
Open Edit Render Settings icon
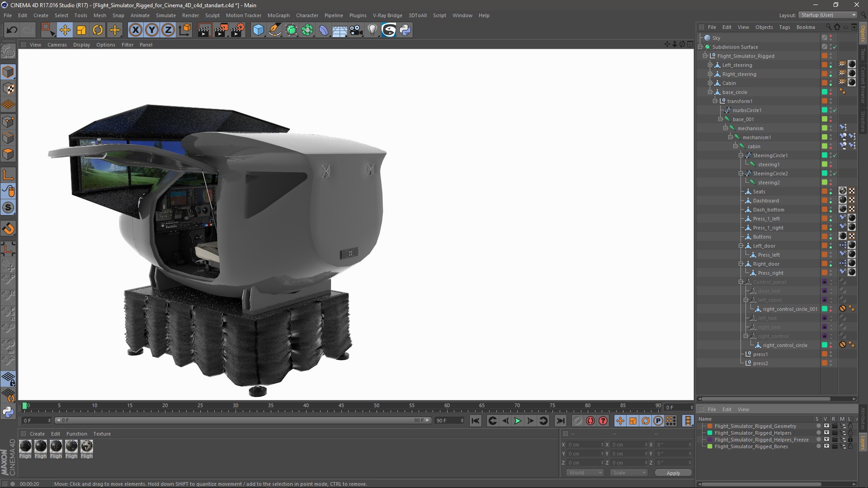point(238,30)
